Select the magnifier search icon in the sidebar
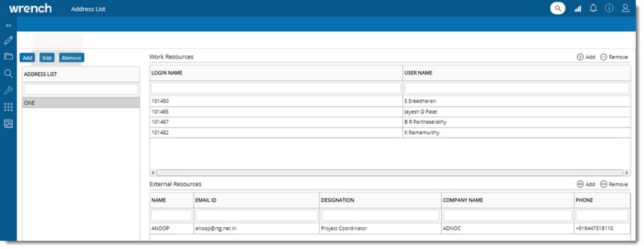This screenshot has height=249, width=644. (8, 73)
